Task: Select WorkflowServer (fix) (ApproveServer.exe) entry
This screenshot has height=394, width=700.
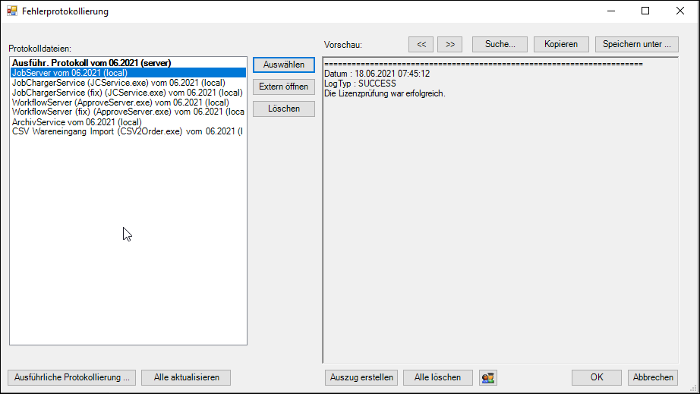Action: point(128,112)
